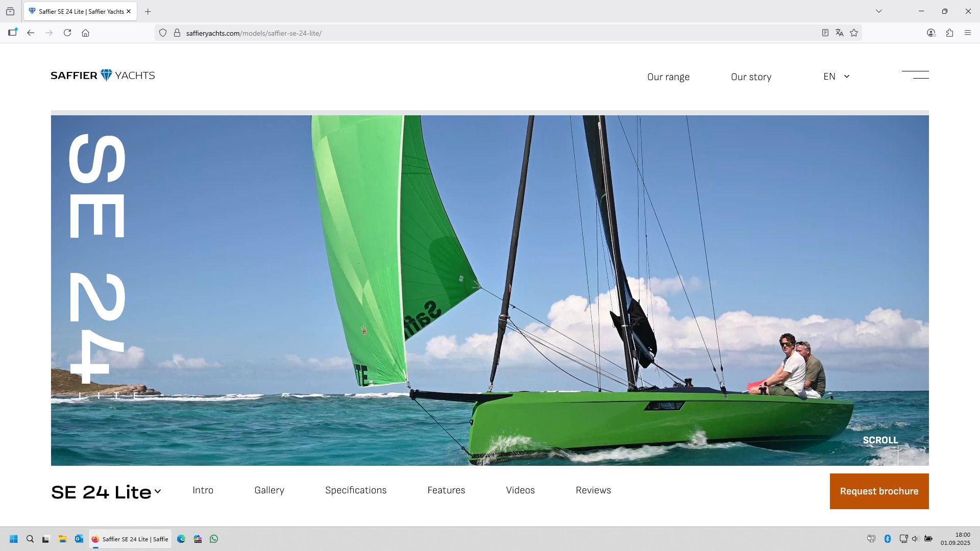980x551 pixels.
Task: Click Request brochure button
Action: (x=879, y=491)
